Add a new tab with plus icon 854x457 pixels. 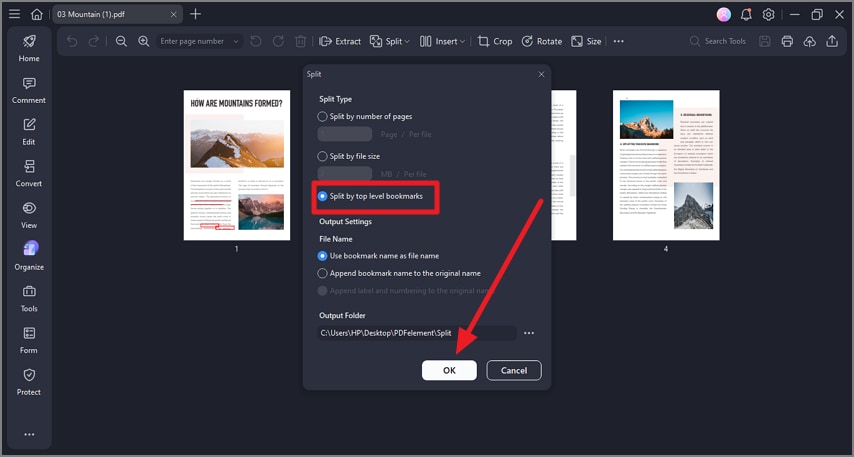pos(196,14)
